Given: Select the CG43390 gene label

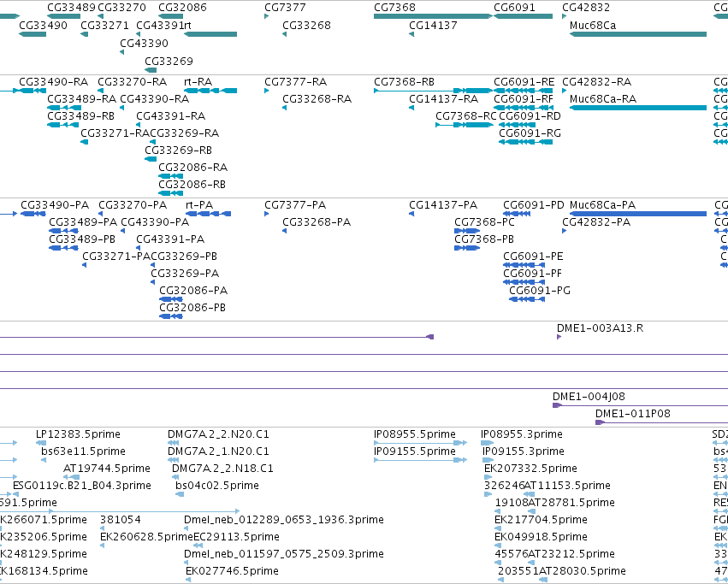Looking at the screenshot, I should click(144, 43).
